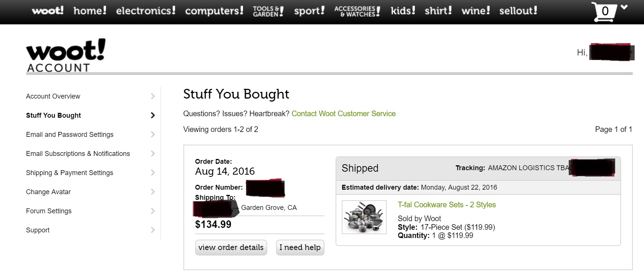Go to the electronics! section
This screenshot has width=644, height=277.
pyautogui.click(x=146, y=10)
